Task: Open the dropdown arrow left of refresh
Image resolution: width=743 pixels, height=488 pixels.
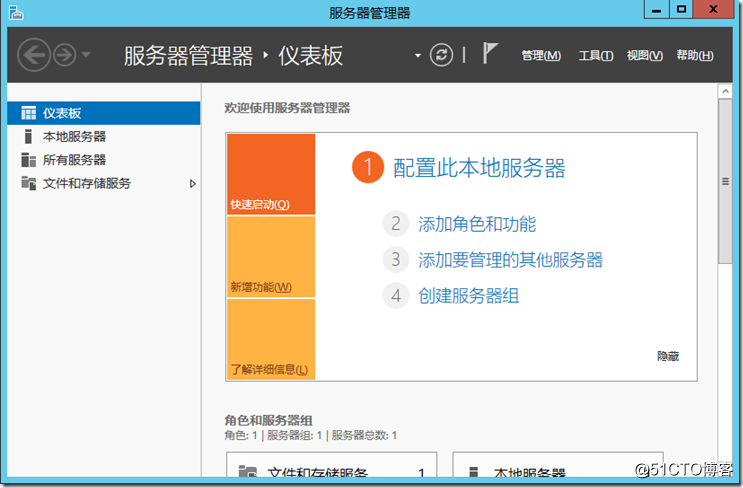Action: tap(417, 55)
